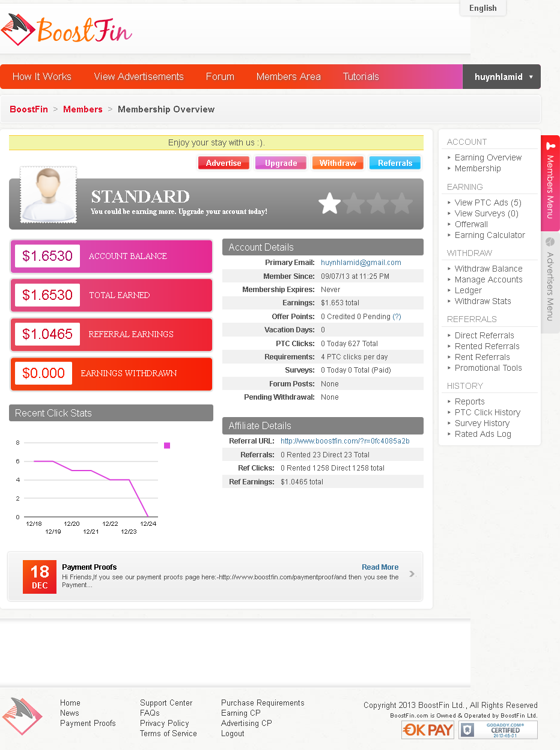Open Manage Accounts

point(488,279)
